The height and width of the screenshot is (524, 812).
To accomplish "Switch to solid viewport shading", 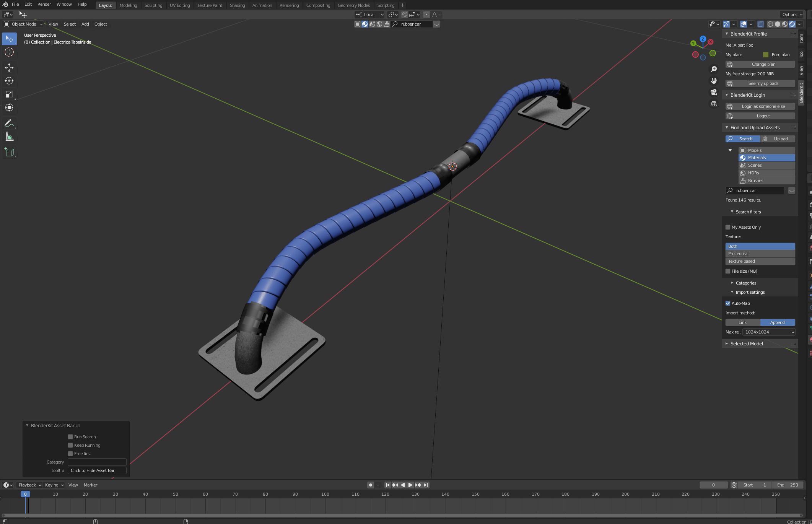I will (778, 24).
